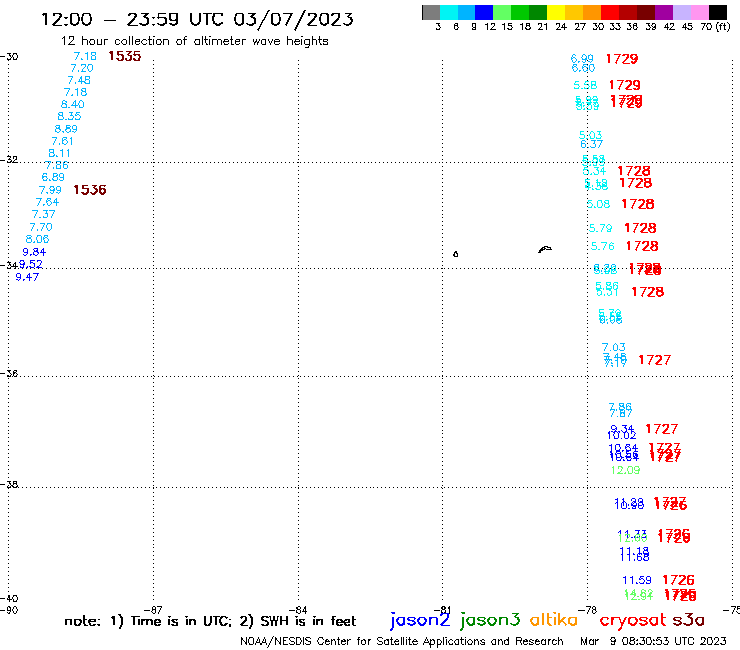Select the dark blue swatch in the color scale
This screenshot has height=650, width=740.
tap(484, 12)
